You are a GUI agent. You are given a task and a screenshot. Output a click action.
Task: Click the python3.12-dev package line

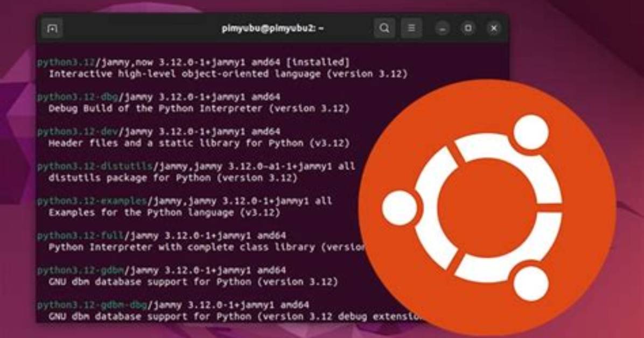[158, 131]
